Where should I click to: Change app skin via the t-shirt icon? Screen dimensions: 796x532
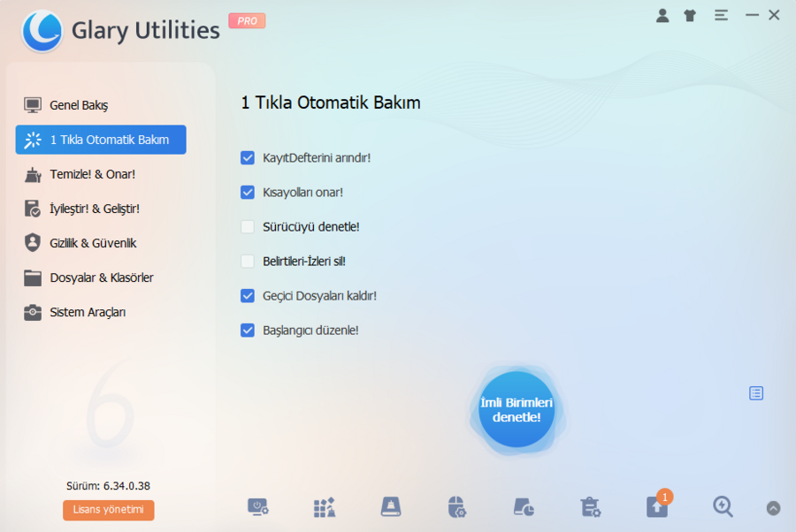tap(690, 15)
